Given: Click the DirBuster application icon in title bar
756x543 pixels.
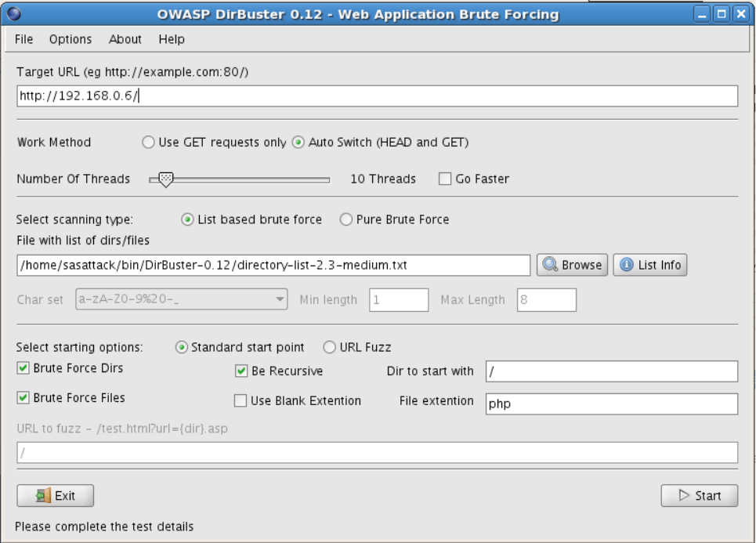Looking at the screenshot, I should pyautogui.click(x=14, y=13).
